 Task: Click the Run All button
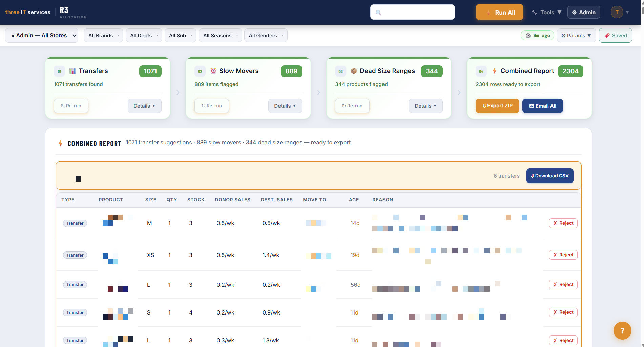pyautogui.click(x=499, y=12)
